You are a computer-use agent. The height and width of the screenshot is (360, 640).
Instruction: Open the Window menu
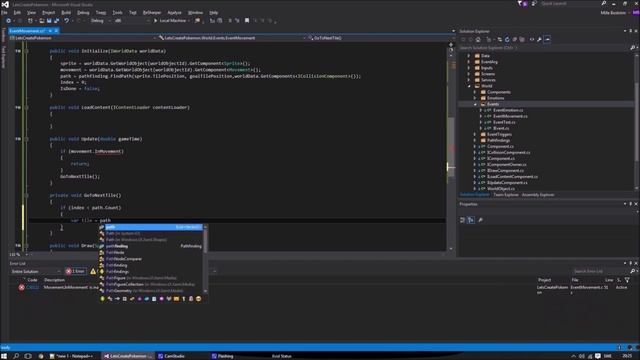coord(195,13)
